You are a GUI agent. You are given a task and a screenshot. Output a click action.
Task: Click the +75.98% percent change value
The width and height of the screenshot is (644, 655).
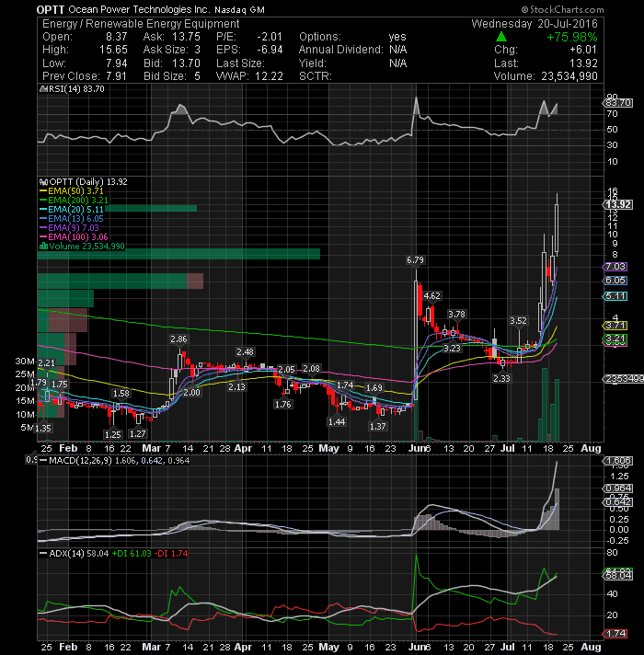pyautogui.click(x=572, y=37)
